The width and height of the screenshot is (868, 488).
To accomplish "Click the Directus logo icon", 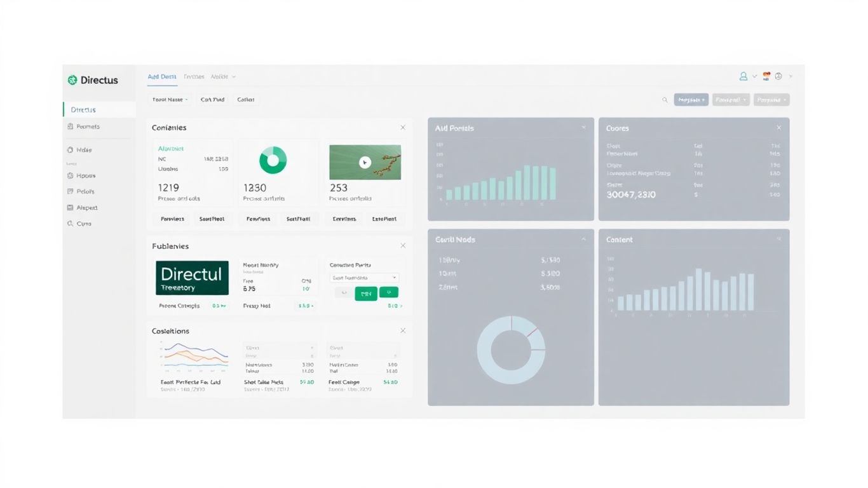I will tap(72, 79).
